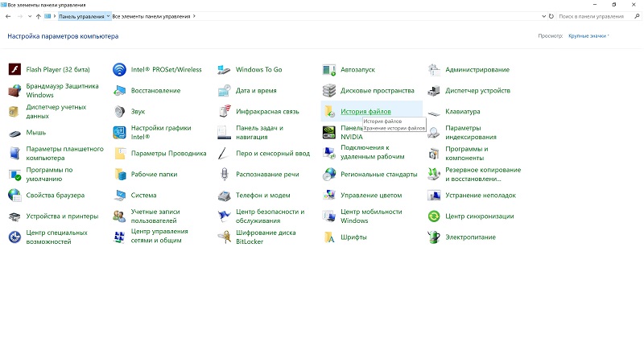Click the Панель NVIDIA icon
The image size is (644, 342).
329,132
